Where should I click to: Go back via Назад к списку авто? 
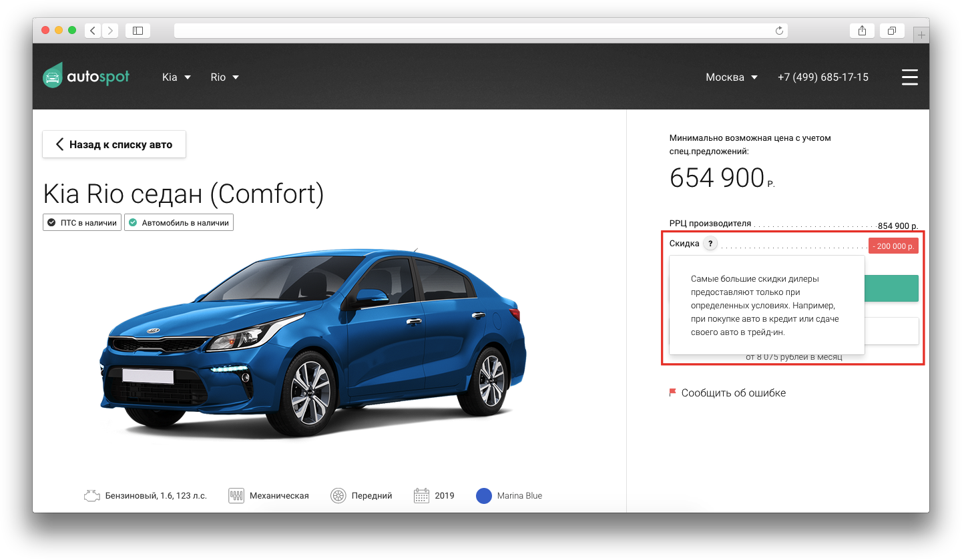114,144
